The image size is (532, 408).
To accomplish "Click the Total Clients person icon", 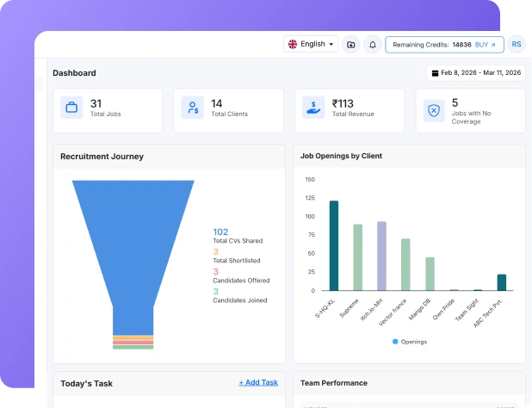I will point(192,109).
